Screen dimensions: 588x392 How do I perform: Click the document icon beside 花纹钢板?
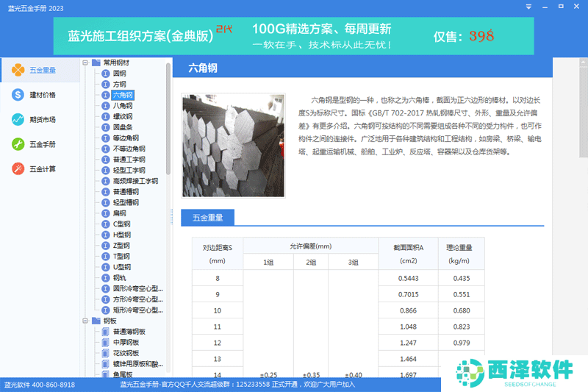click(x=106, y=353)
